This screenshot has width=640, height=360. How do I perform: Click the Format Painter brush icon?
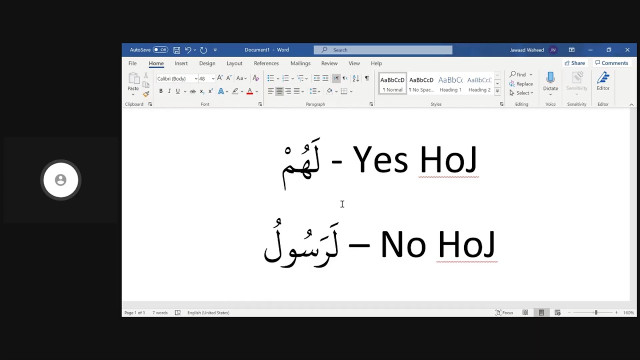(x=146, y=94)
